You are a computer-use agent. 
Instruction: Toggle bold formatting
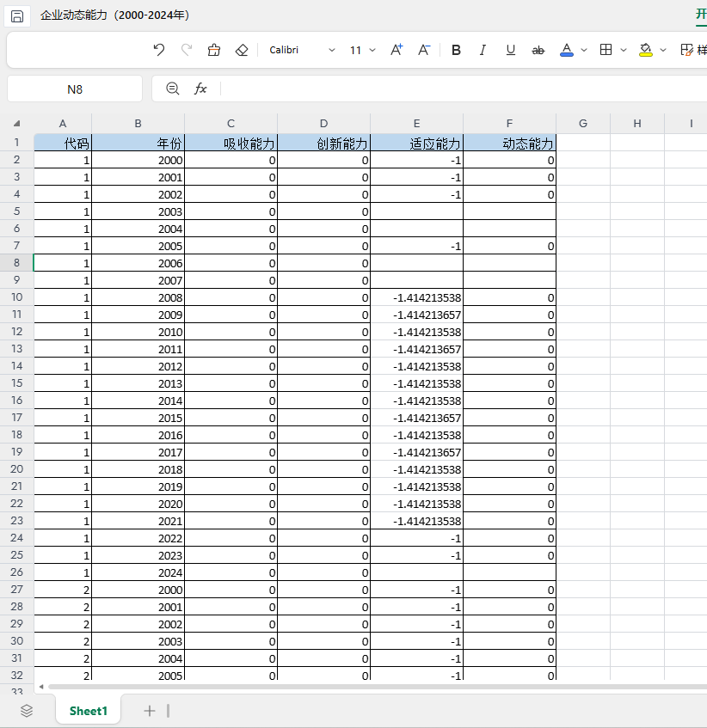click(x=456, y=50)
